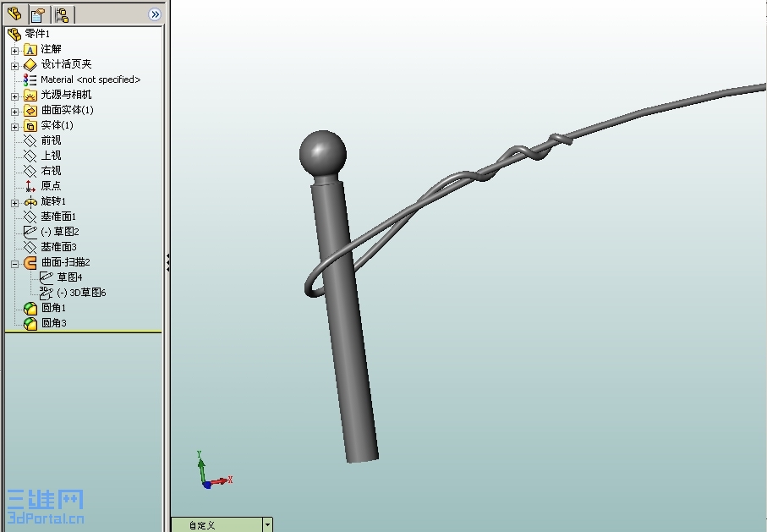This screenshot has height=532, width=767.
Task: Select the 草图4 label
Action: pyautogui.click(x=69, y=277)
